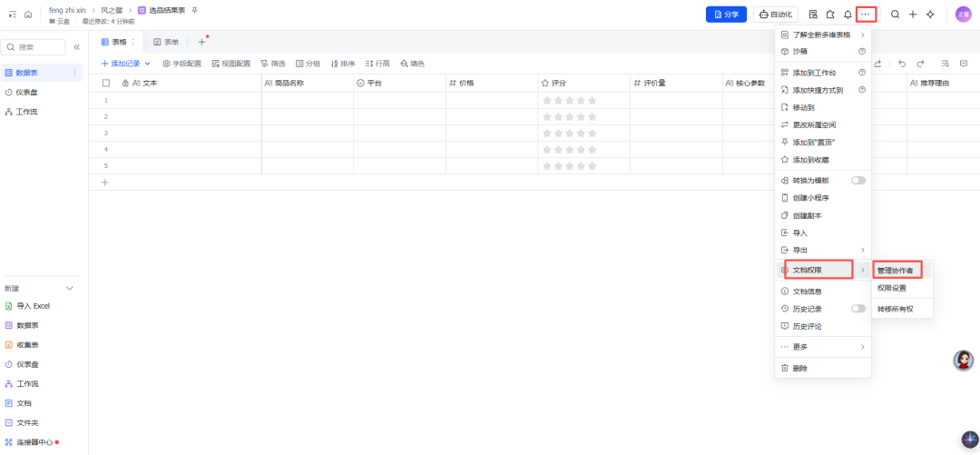Viewport: 980px width, 455px height.
Task: Click the notification bell icon
Action: coord(848,15)
